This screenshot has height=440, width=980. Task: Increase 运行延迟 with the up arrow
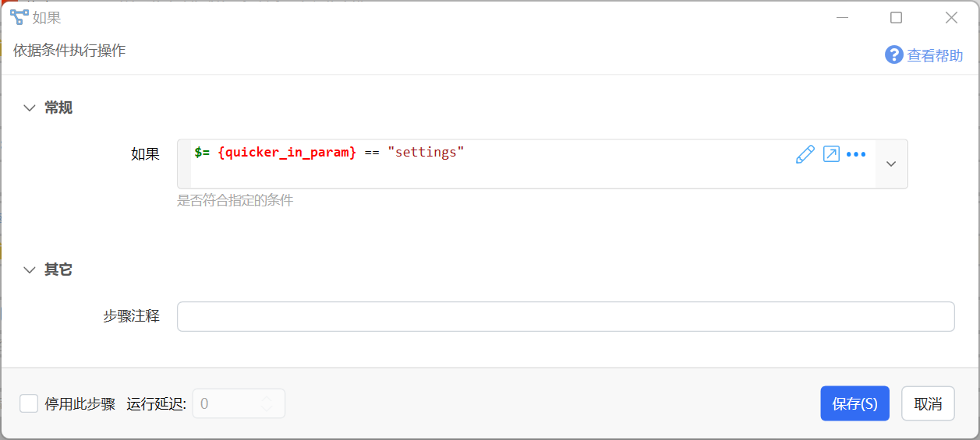point(267,399)
